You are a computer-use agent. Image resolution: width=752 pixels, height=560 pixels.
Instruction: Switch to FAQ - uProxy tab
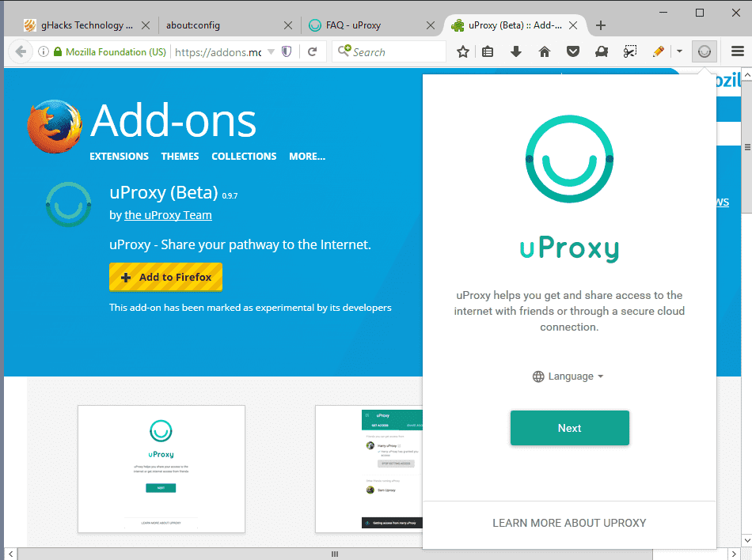click(x=353, y=25)
